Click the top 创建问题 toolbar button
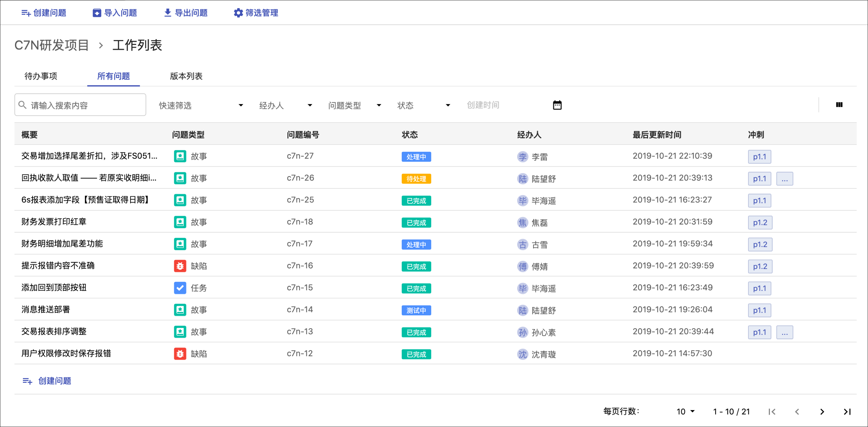The height and width of the screenshot is (427, 868). click(44, 13)
